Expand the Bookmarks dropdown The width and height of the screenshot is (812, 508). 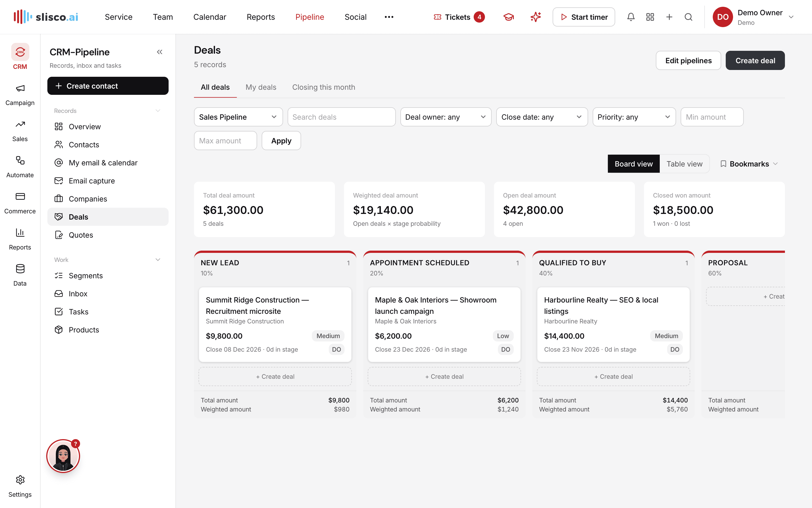pyautogui.click(x=749, y=164)
